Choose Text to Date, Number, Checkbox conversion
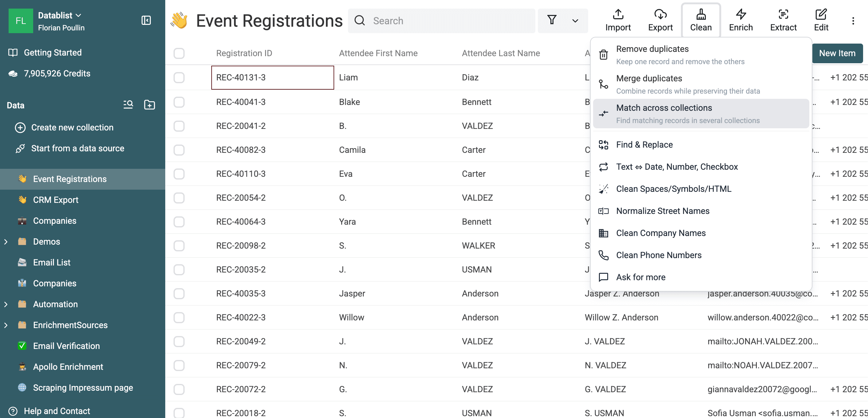The image size is (868, 418). (701, 167)
